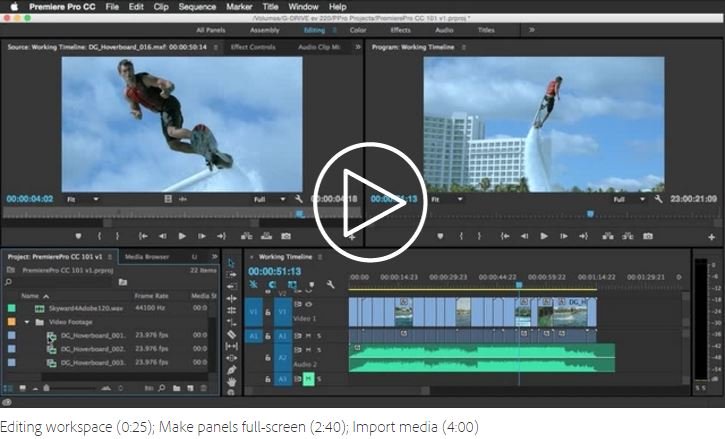Add a marker in the Source monitor
This screenshot has width=725, height=439.
[78, 236]
